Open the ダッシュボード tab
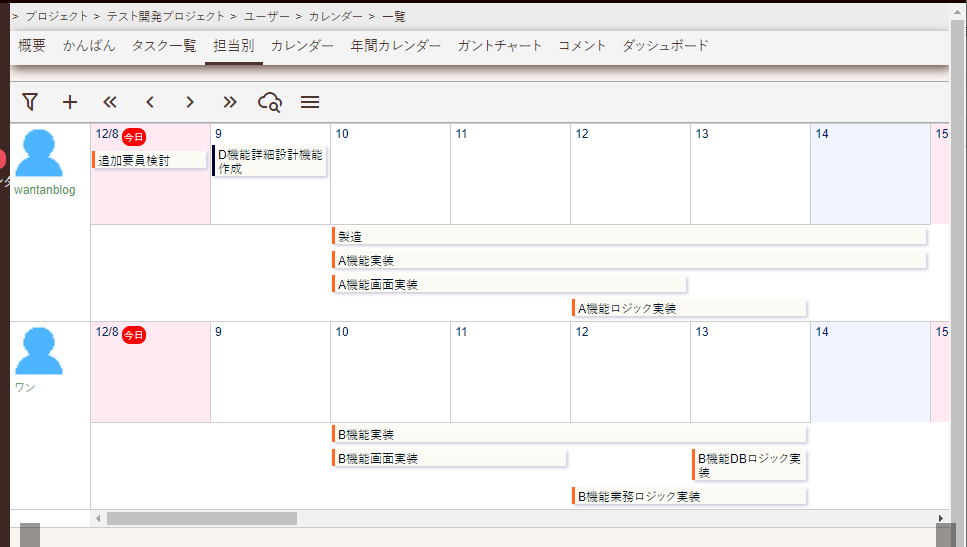967x547 pixels. 665,46
